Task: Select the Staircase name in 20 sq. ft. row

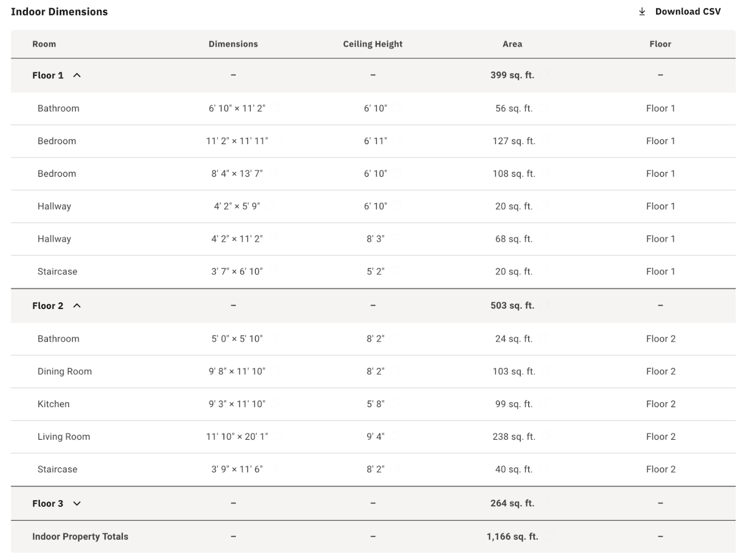Action: pos(57,271)
